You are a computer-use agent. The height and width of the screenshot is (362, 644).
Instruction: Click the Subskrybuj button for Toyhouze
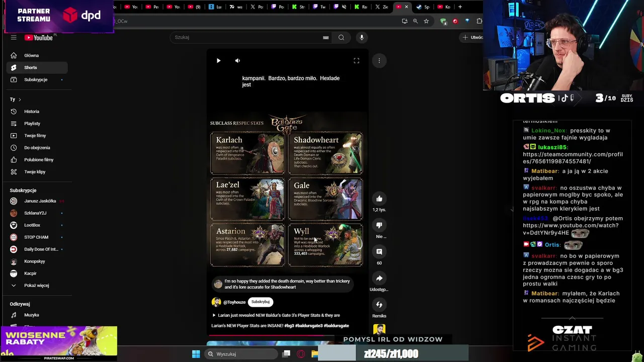tap(261, 302)
